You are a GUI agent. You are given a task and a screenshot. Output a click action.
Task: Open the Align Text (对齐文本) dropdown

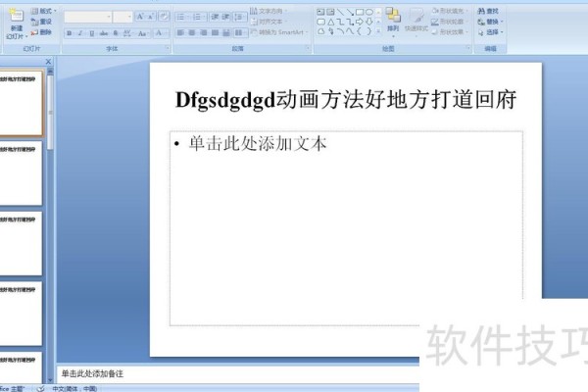click(268, 22)
